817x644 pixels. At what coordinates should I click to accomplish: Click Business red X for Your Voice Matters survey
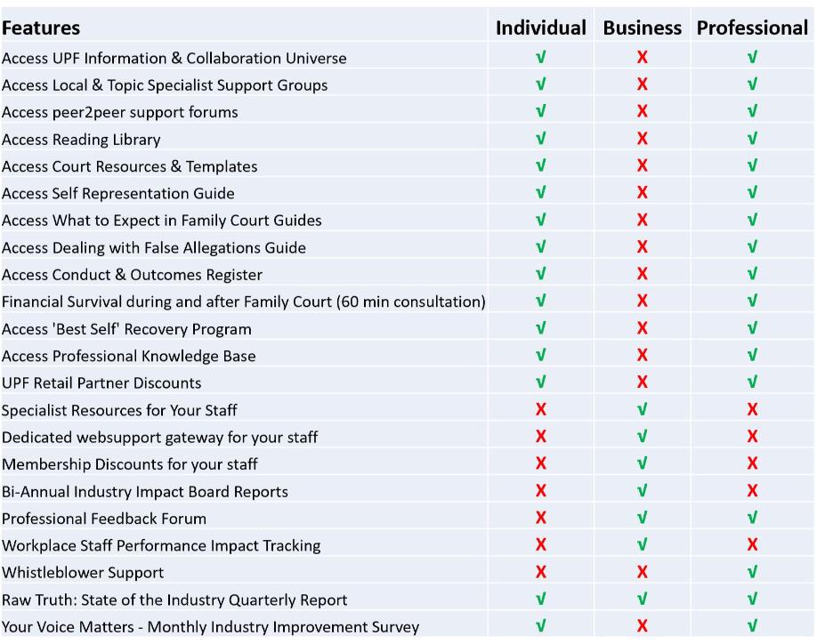[642, 626]
